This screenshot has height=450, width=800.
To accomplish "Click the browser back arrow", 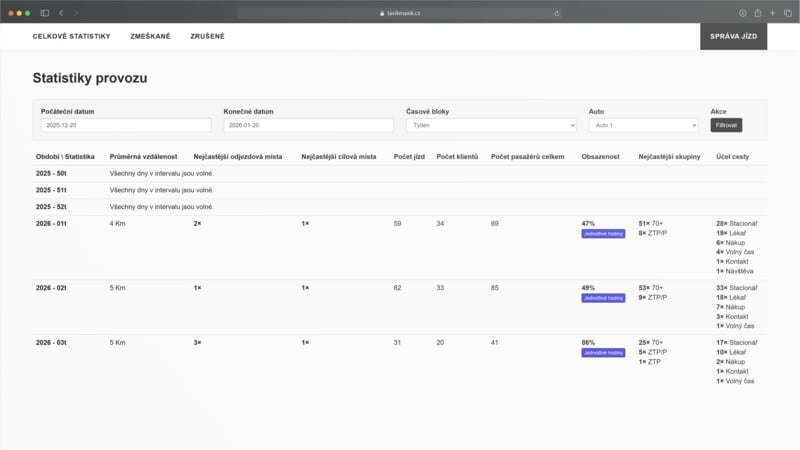I will click(x=61, y=13).
